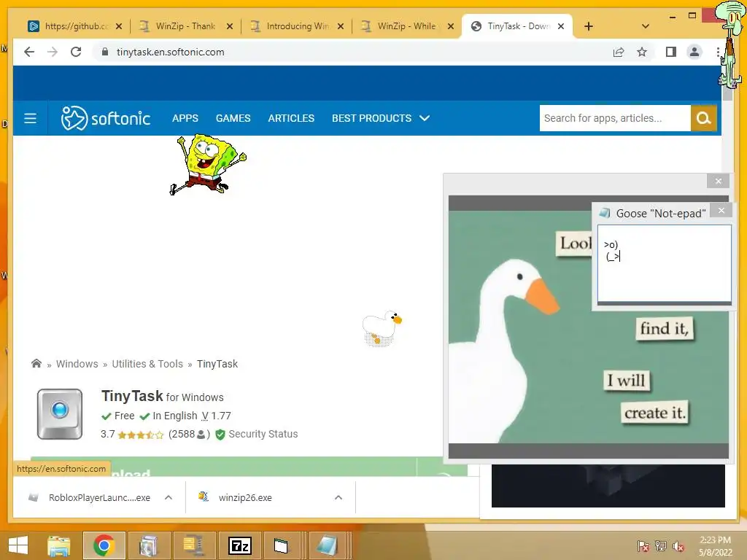Click the browser forward arrow
Screen dimensions: 747x560
click(x=53, y=52)
